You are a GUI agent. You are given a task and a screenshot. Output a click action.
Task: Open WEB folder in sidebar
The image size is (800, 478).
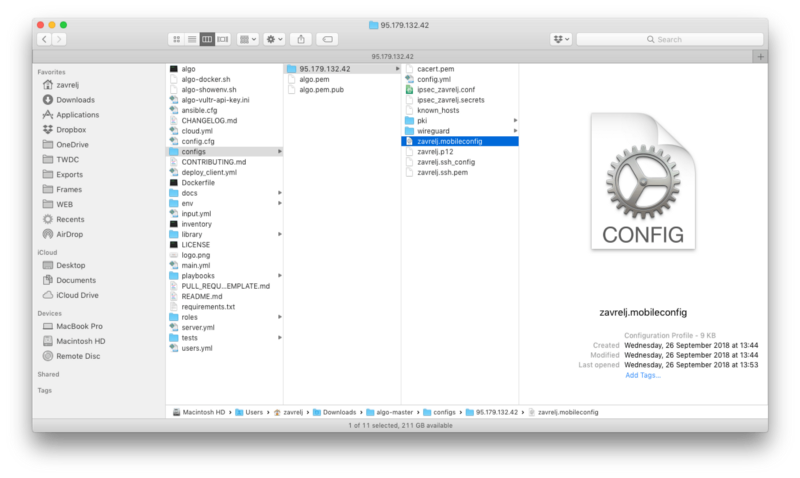[x=64, y=204]
